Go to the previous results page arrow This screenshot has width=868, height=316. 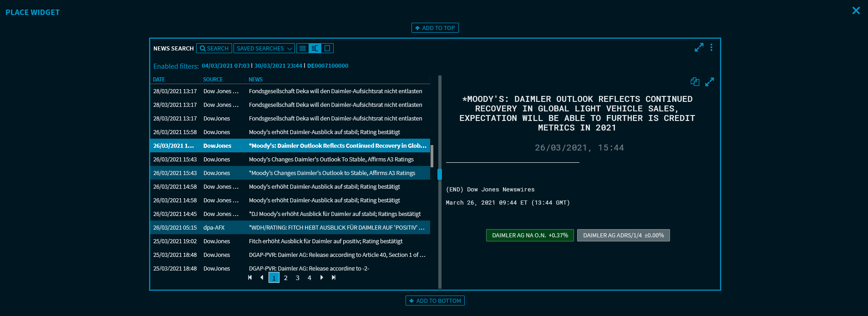click(x=262, y=277)
